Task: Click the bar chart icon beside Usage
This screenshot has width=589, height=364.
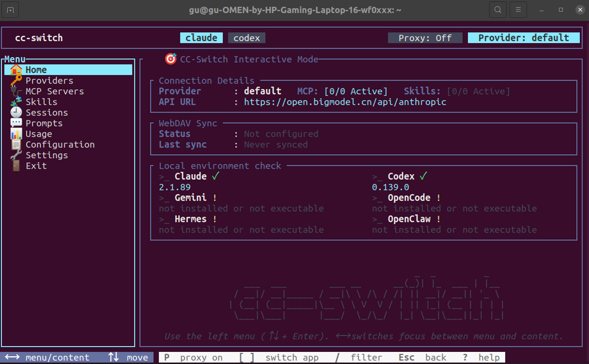Action: [16, 134]
